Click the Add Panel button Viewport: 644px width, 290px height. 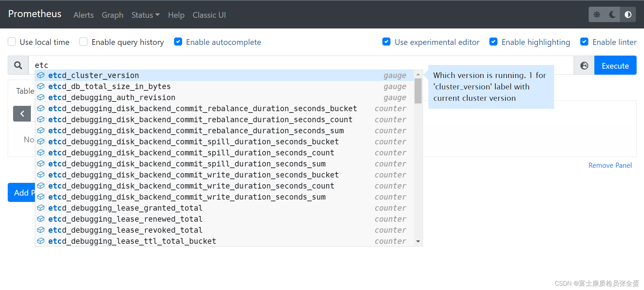[21, 193]
